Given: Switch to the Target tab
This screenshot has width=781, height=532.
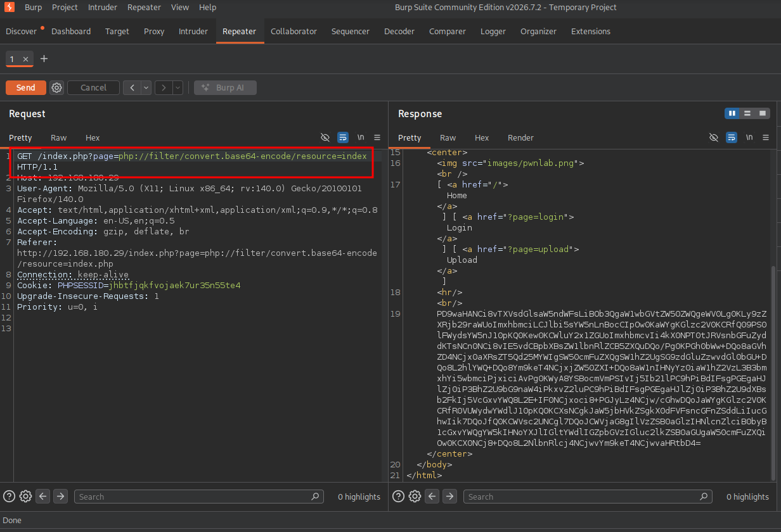Looking at the screenshot, I should pos(117,31).
